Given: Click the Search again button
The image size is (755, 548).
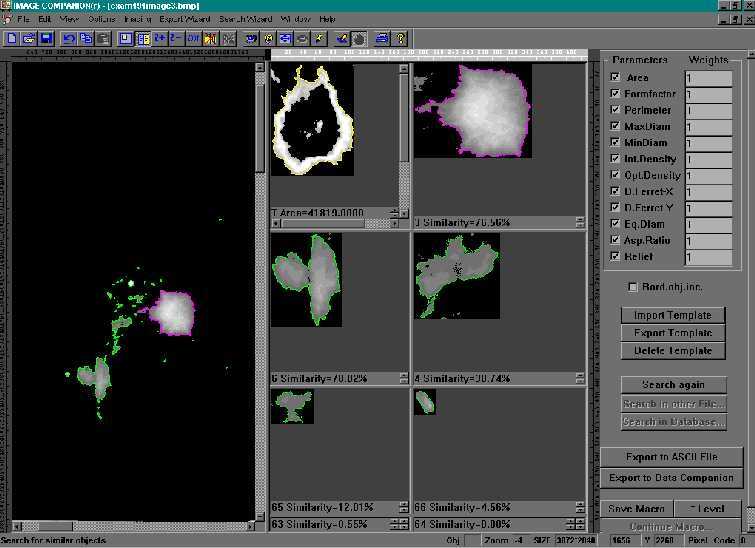Looking at the screenshot, I should pyautogui.click(x=672, y=384).
